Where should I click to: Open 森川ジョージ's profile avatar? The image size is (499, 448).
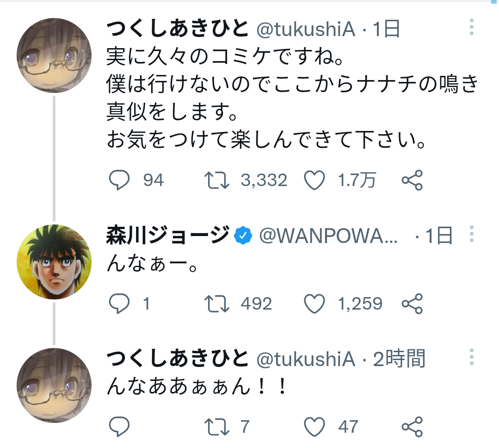coord(54,262)
